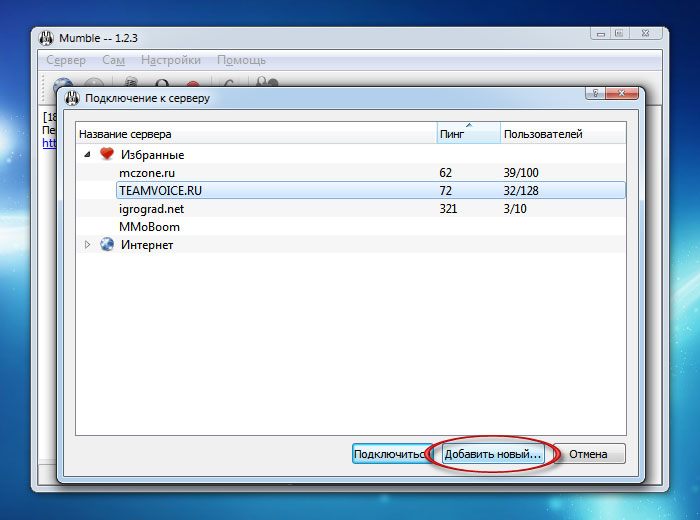Select the MMoBoom server entry
This screenshot has width=700, height=520.
tap(149, 227)
